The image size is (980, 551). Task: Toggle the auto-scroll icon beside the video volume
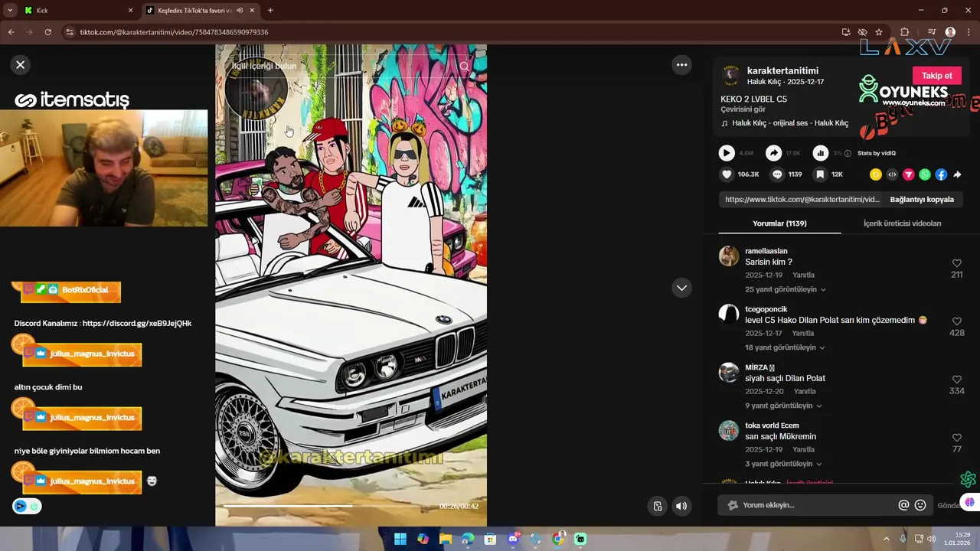(657, 506)
